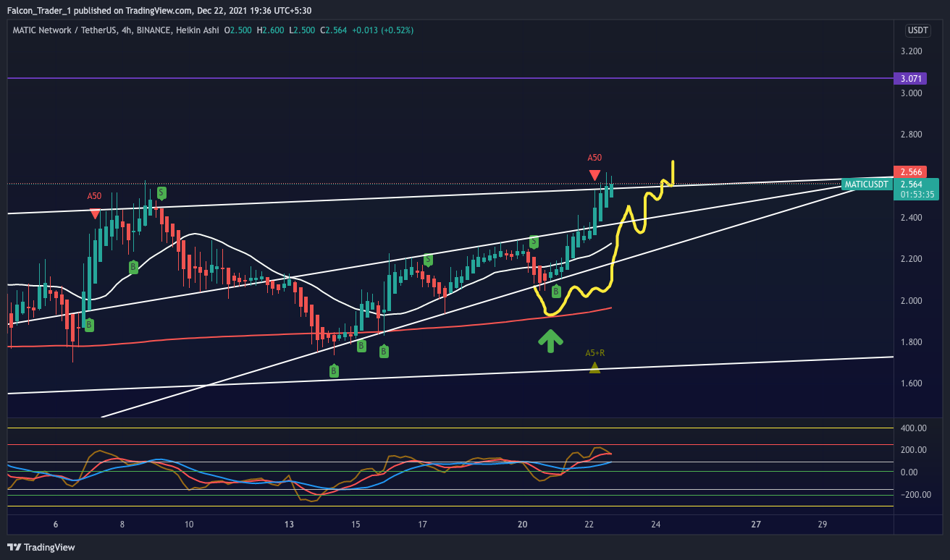Click the O2.500 open value

tap(240, 30)
